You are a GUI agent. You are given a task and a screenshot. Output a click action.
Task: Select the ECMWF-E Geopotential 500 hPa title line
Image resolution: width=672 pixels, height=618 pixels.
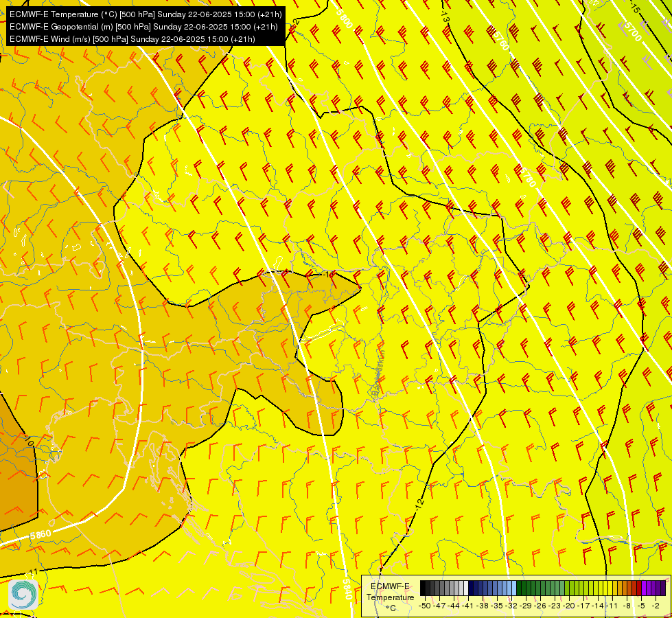(143, 27)
